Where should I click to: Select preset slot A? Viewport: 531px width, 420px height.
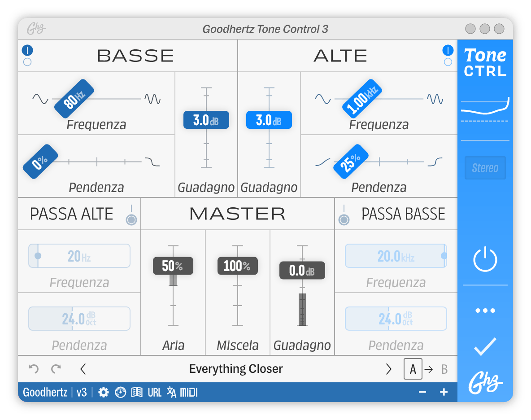[413, 368]
